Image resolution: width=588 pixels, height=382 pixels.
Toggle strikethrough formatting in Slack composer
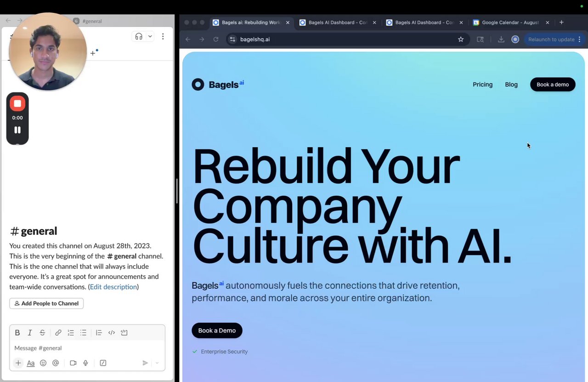[x=42, y=333]
